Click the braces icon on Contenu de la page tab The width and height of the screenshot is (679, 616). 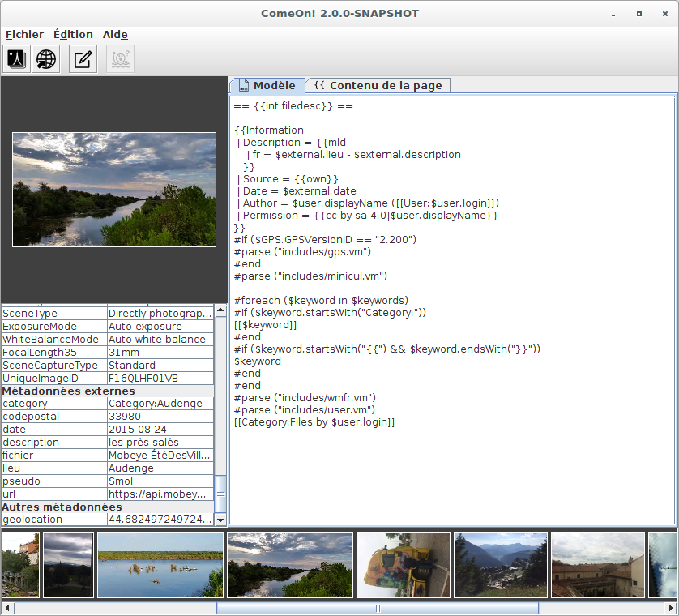tap(319, 85)
